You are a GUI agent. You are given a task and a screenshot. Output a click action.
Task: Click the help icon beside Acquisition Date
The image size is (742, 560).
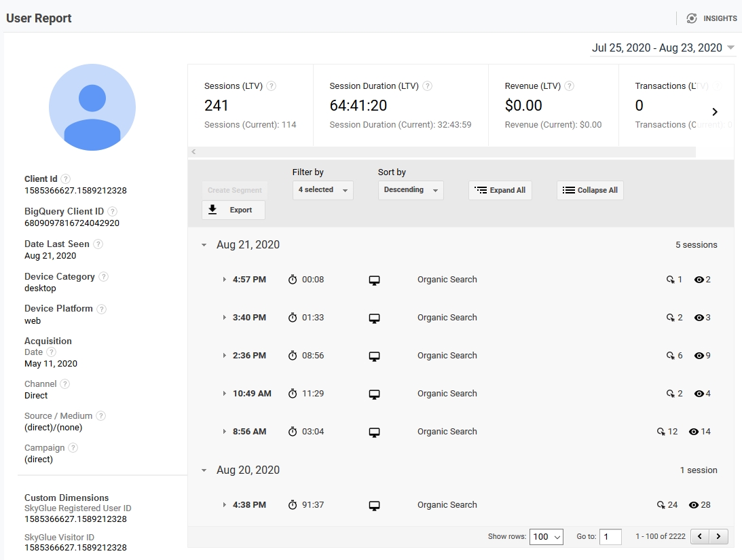point(51,352)
